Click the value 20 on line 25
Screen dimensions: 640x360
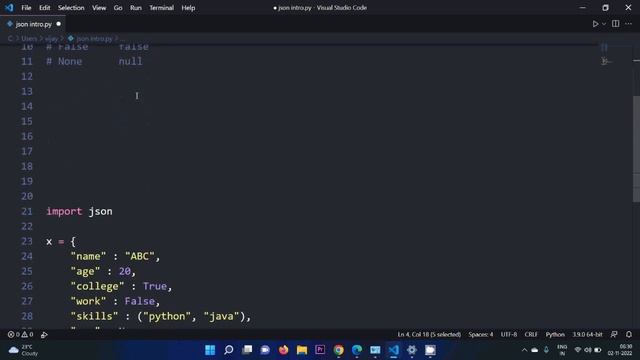(124, 271)
